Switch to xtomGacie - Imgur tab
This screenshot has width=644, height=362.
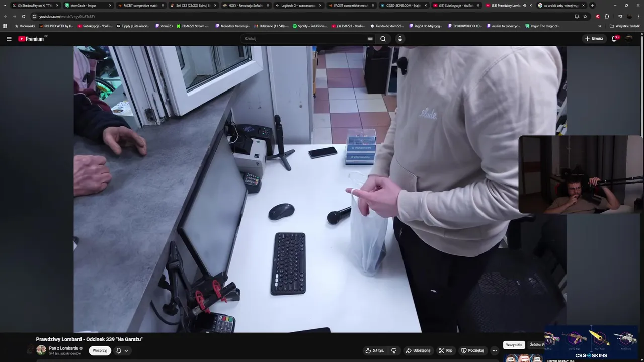88,5
